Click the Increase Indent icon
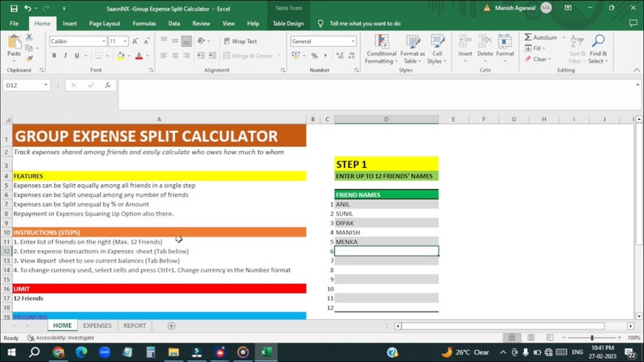The height and width of the screenshot is (362, 644). [213, 55]
